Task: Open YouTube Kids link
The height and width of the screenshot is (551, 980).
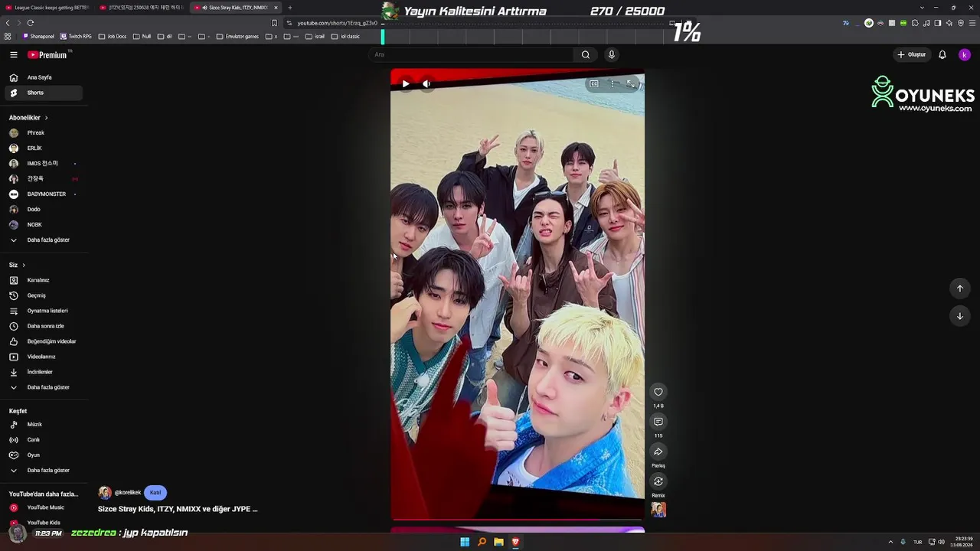Action: point(43,523)
